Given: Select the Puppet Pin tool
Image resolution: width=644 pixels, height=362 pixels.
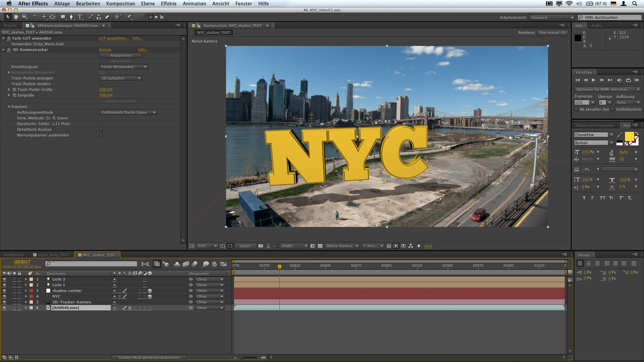Looking at the screenshot, I should tap(129, 17).
